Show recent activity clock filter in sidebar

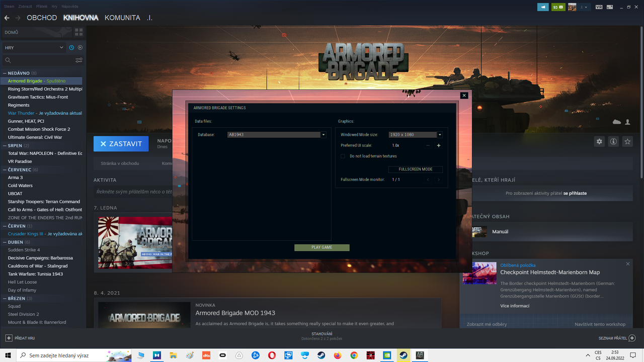71,48
